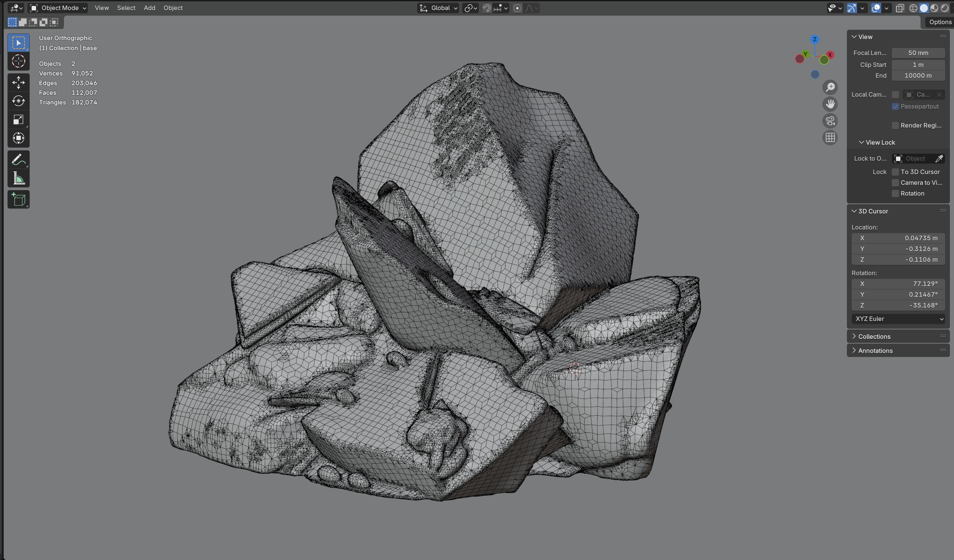Select the Add Cube tool
Image resolution: width=954 pixels, height=560 pixels.
point(18,199)
